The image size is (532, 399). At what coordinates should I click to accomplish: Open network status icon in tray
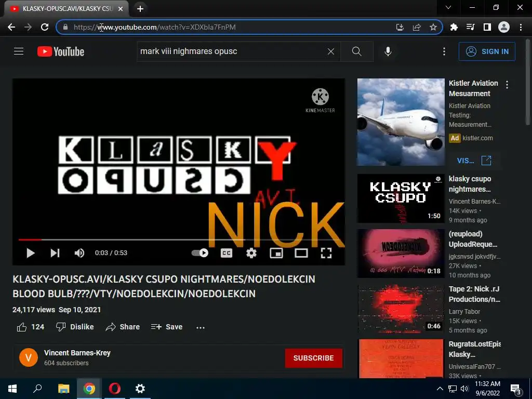pyautogui.click(x=453, y=389)
